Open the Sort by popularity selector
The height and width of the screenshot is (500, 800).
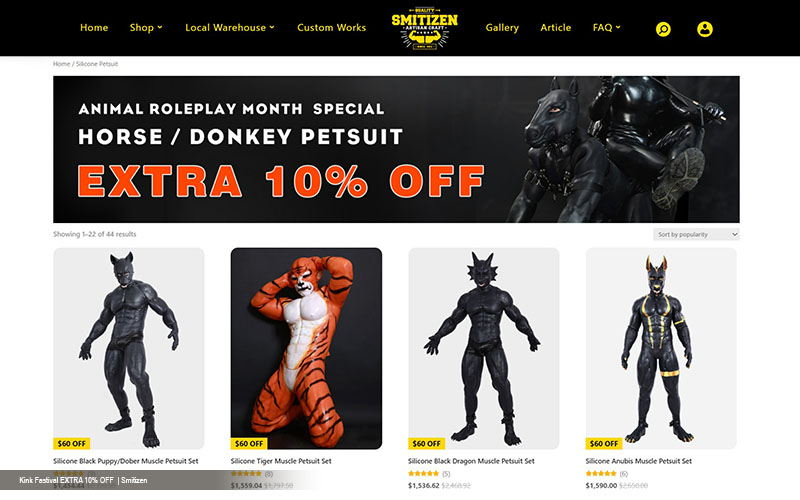point(696,234)
